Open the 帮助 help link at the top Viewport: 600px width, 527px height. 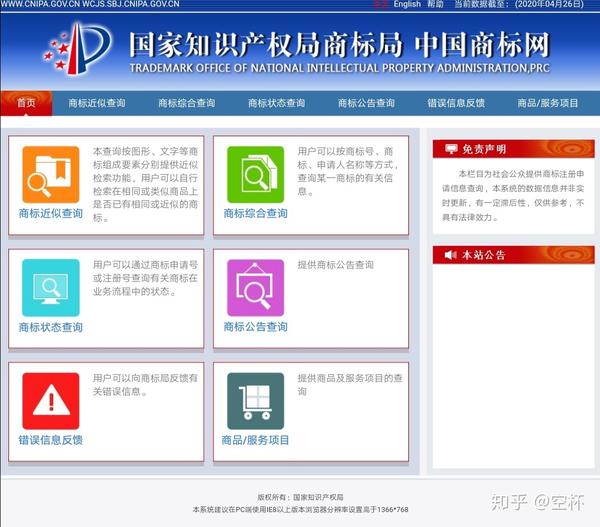point(435,4)
